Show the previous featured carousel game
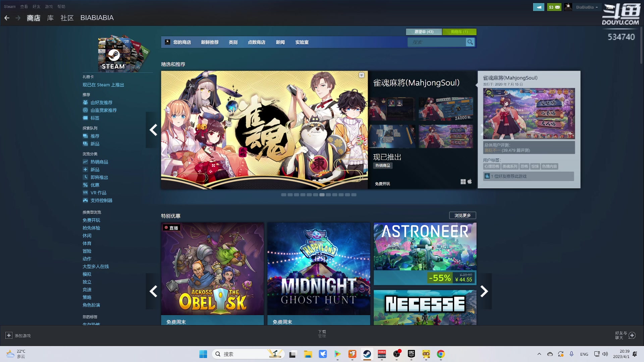The height and width of the screenshot is (362, 644). pyautogui.click(x=153, y=130)
